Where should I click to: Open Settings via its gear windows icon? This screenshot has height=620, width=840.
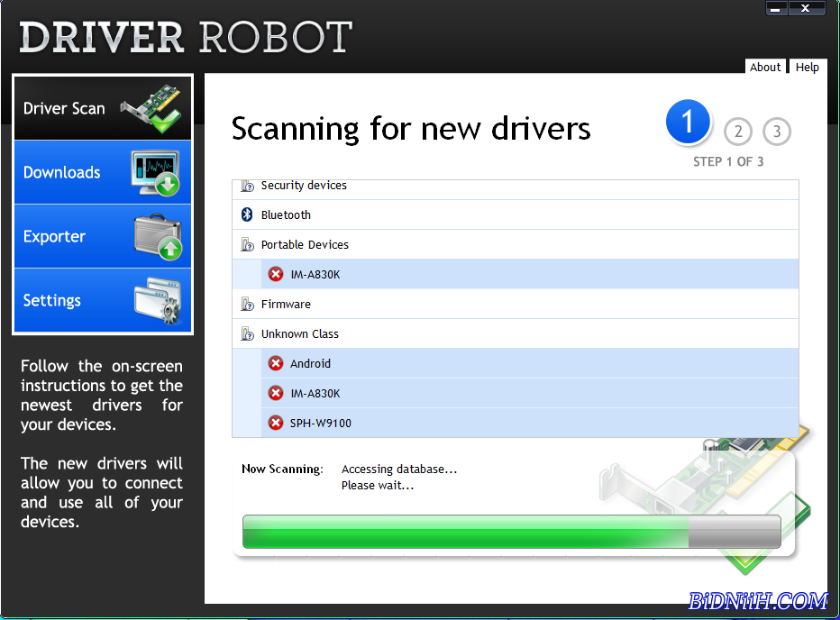(x=158, y=300)
